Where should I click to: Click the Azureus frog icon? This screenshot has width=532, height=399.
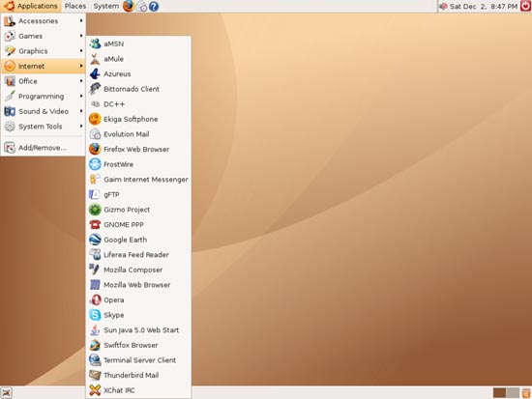coord(95,73)
